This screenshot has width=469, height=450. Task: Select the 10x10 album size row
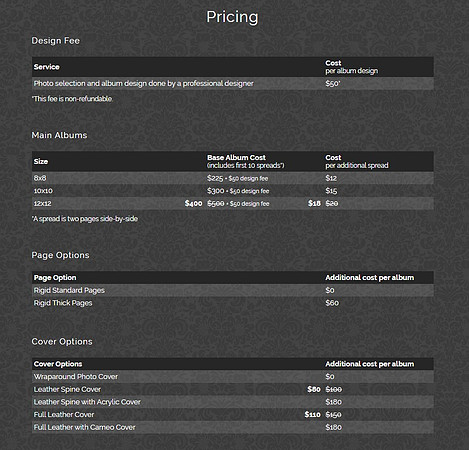233,191
